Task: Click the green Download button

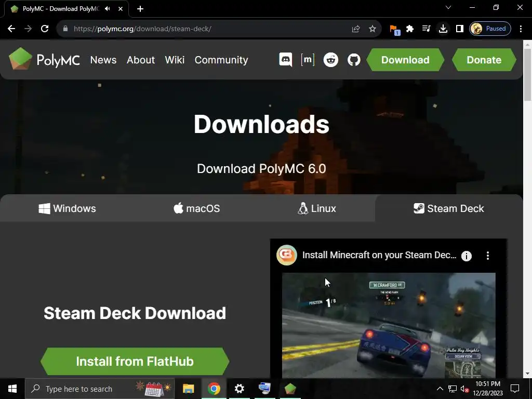Action: point(405,60)
